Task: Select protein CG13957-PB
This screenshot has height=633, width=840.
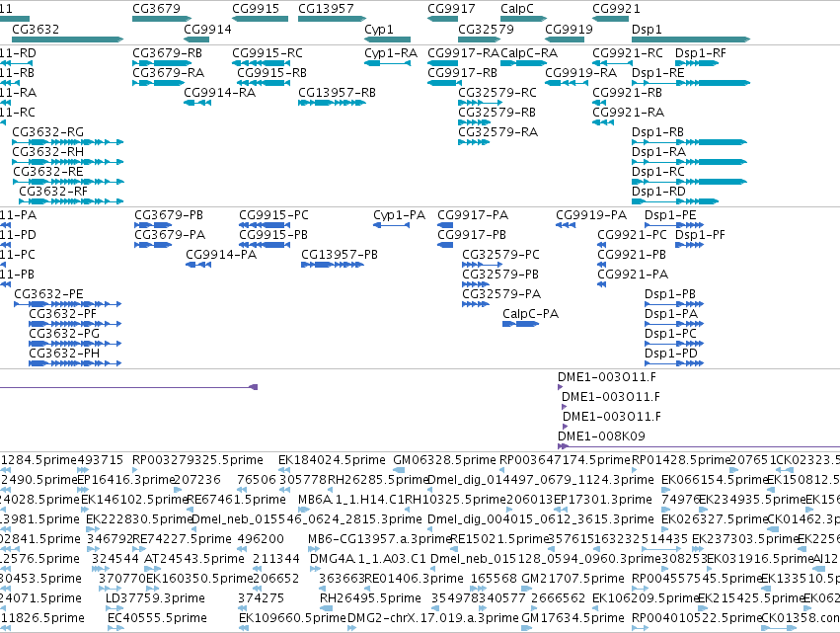Action: [333, 265]
